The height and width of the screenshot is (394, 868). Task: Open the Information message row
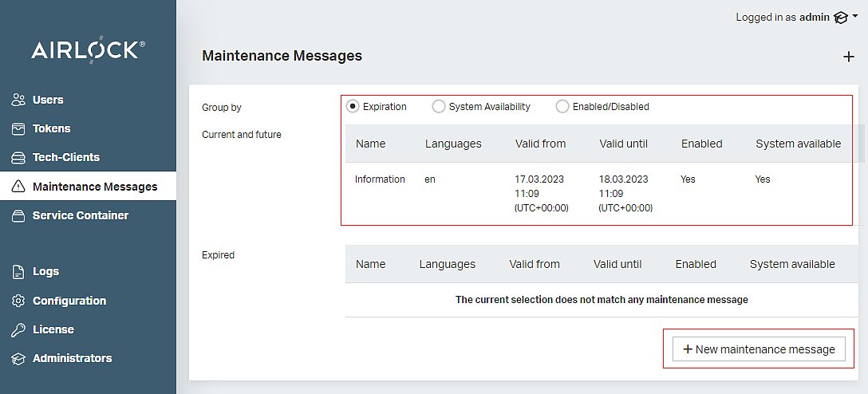pos(380,179)
